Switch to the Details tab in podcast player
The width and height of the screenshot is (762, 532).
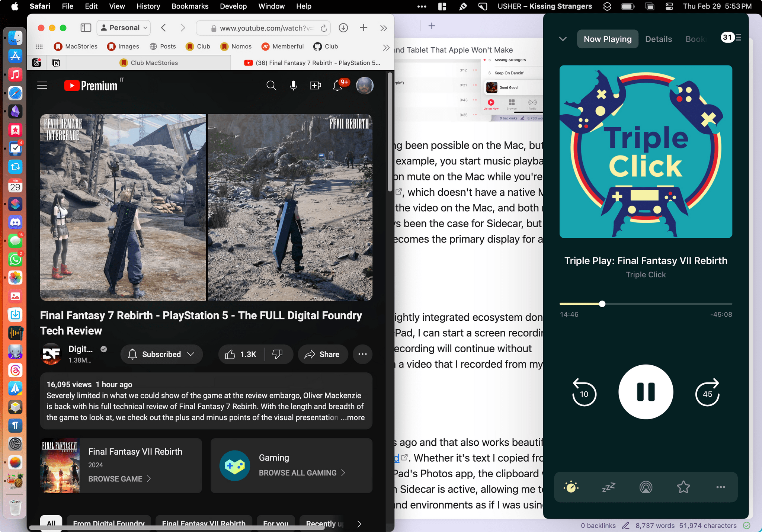tap(658, 39)
